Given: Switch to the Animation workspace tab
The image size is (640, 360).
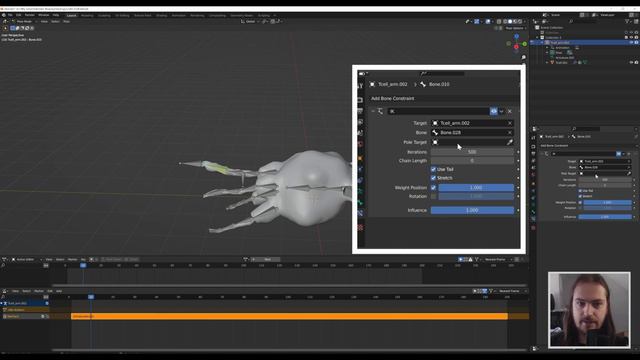Looking at the screenshot, I should pos(178,16).
